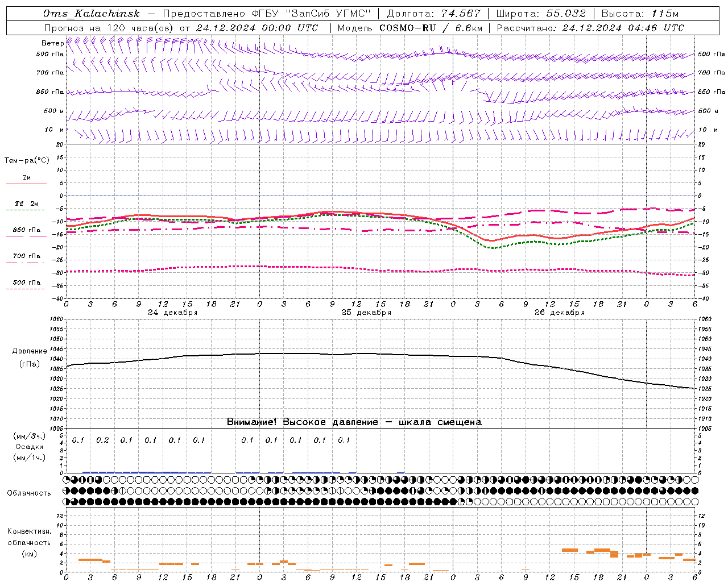Select the date label 26 декабря
This screenshot has width=728, height=582.
559,313
